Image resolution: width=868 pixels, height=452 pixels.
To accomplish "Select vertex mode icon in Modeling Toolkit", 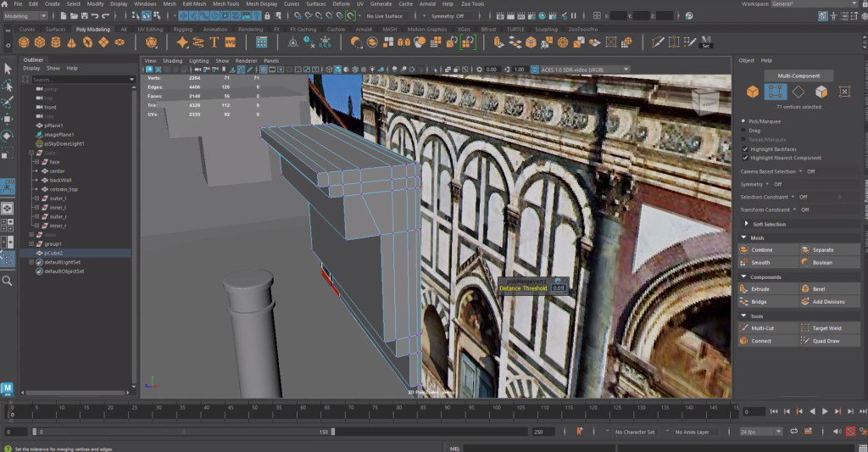I will [x=776, y=92].
